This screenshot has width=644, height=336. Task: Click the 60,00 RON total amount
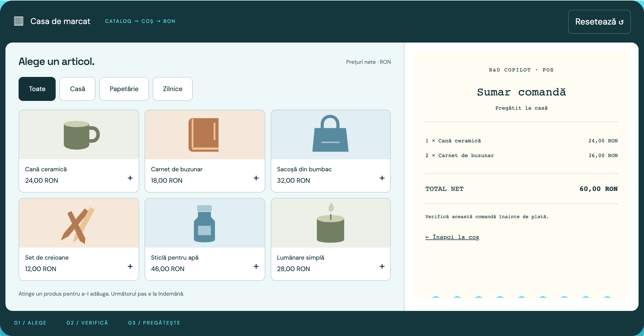(x=598, y=189)
